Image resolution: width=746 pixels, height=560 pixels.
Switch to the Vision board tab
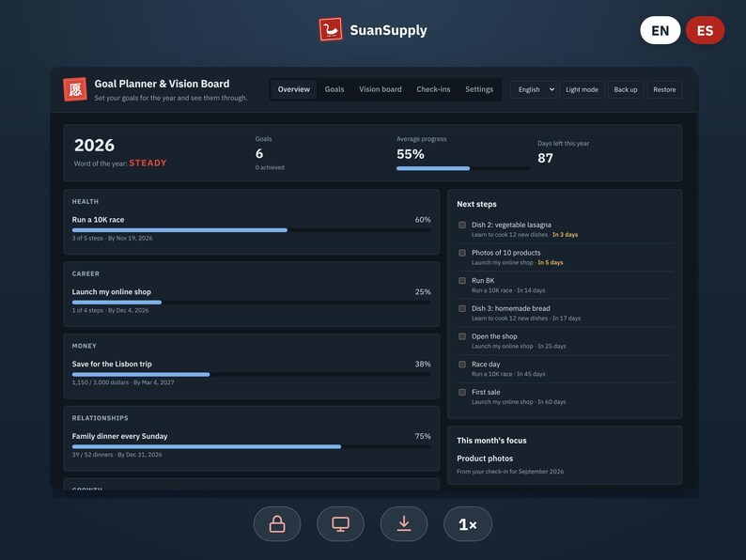(x=381, y=89)
